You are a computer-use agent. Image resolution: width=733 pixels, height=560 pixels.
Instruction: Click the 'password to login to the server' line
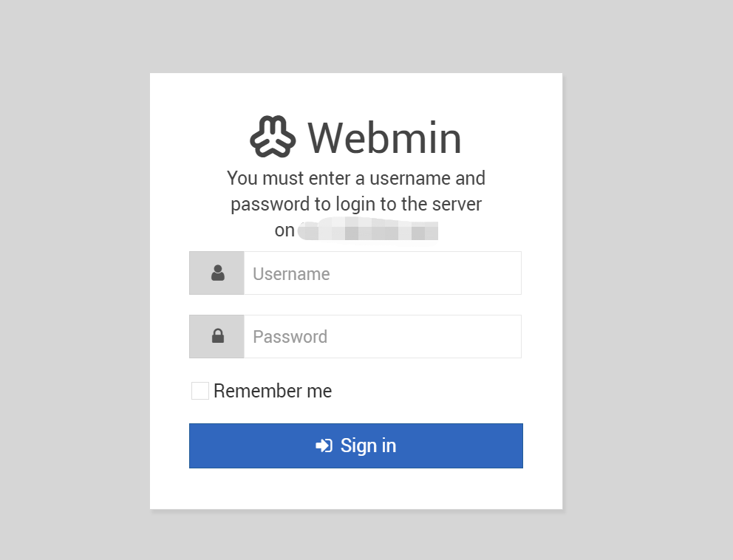[356, 204]
